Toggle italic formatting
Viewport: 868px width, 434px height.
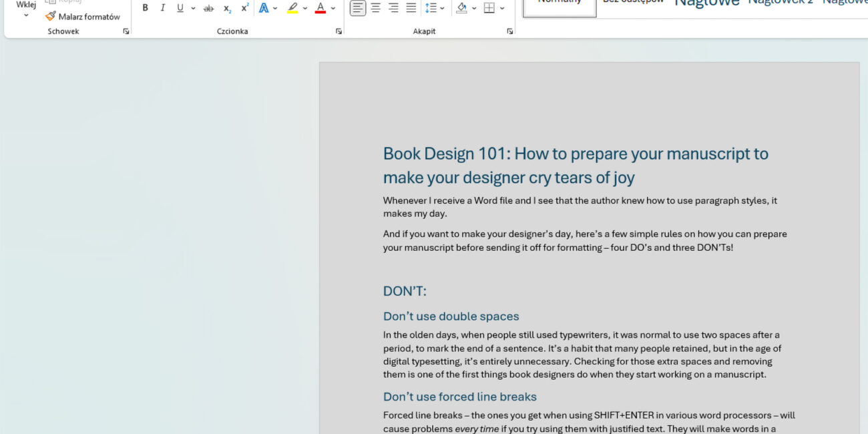point(162,8)
